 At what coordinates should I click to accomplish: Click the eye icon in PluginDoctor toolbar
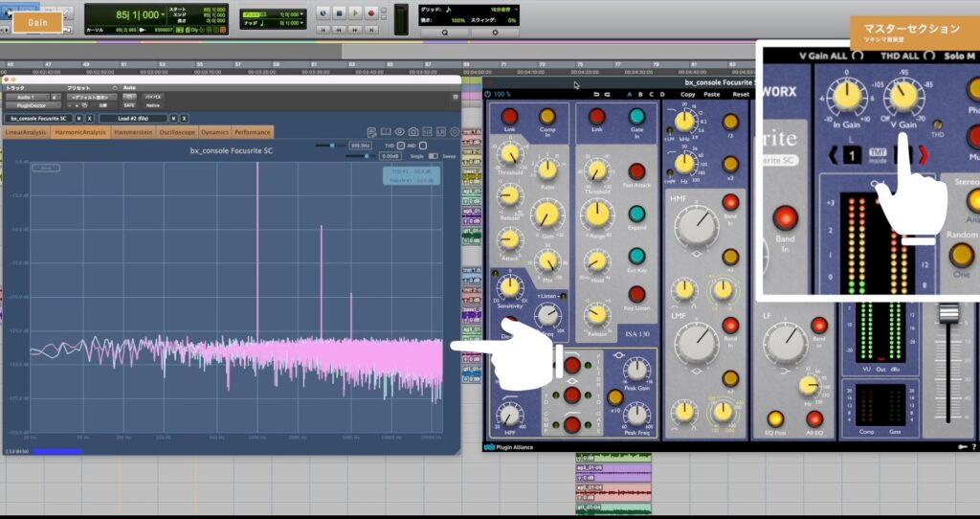399,132
